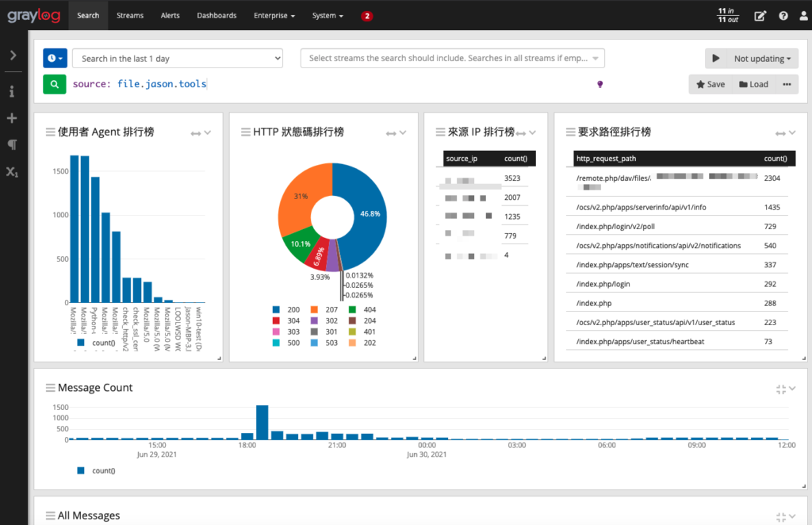Run the search with green magnifier button
The image size is (812, 525).
pyautogui.click(x=55, y=84)
